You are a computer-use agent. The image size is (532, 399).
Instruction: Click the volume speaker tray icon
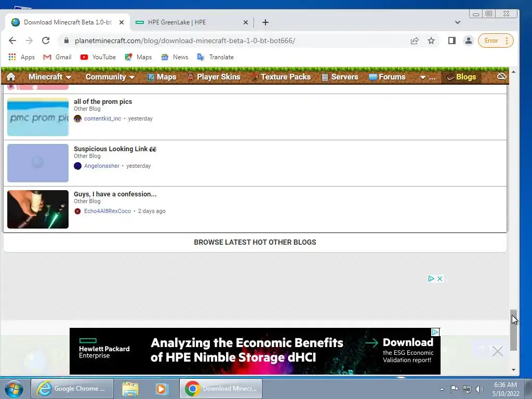479,389
